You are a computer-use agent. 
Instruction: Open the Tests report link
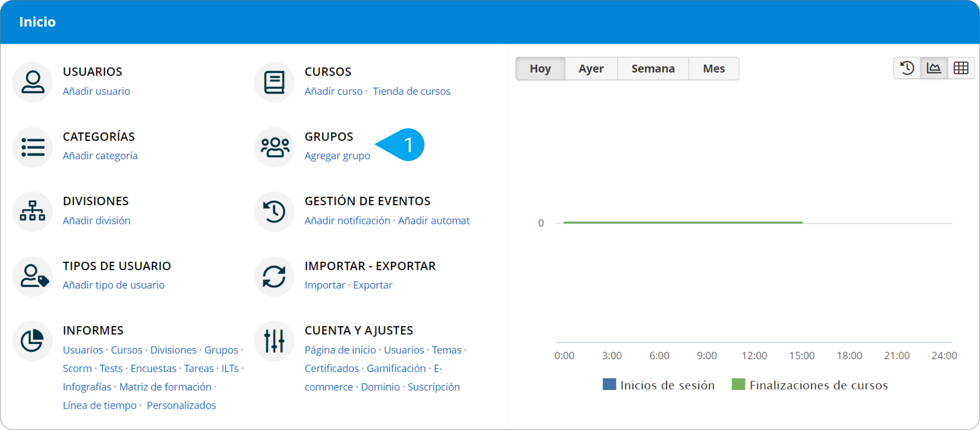[111, 368]
